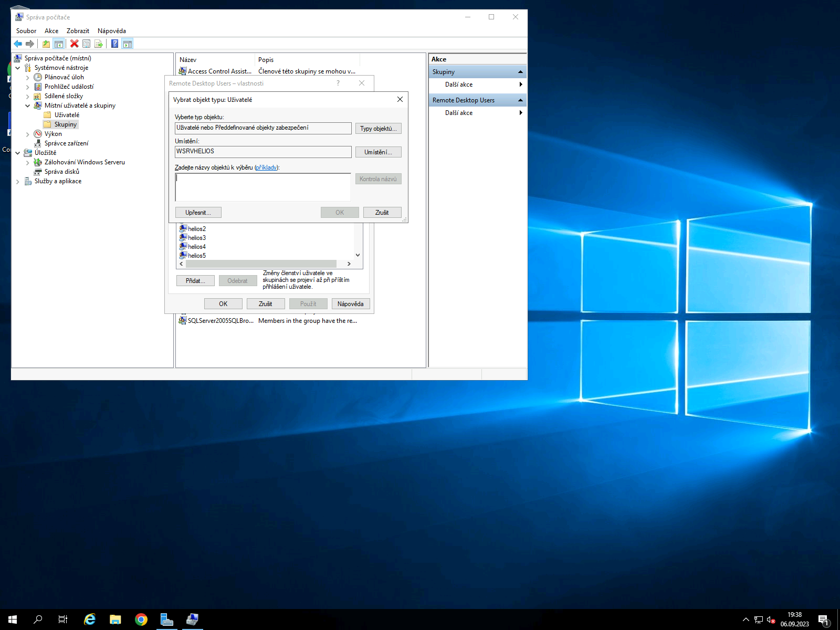Open the Akce menu
The height and width of the screenshot is (630, 840).
point(51,31)
